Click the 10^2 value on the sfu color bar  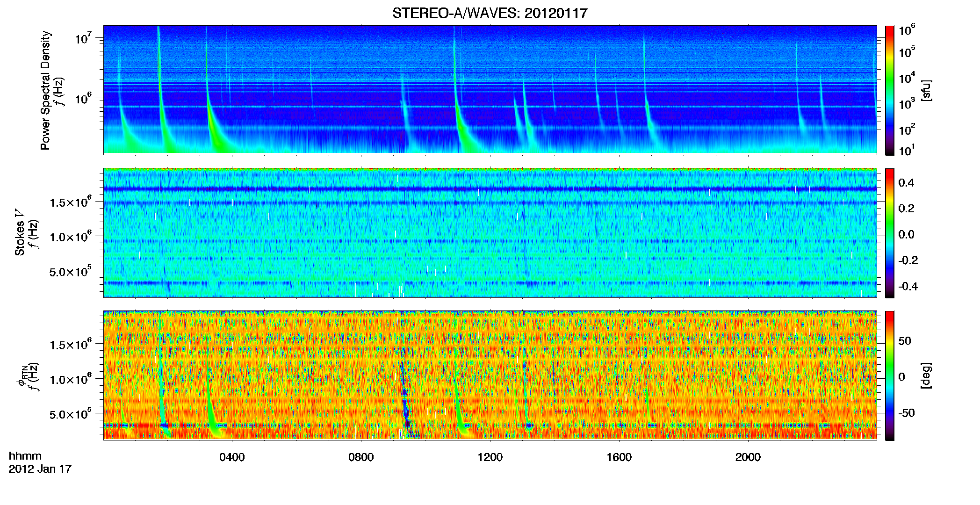(907, 130)
